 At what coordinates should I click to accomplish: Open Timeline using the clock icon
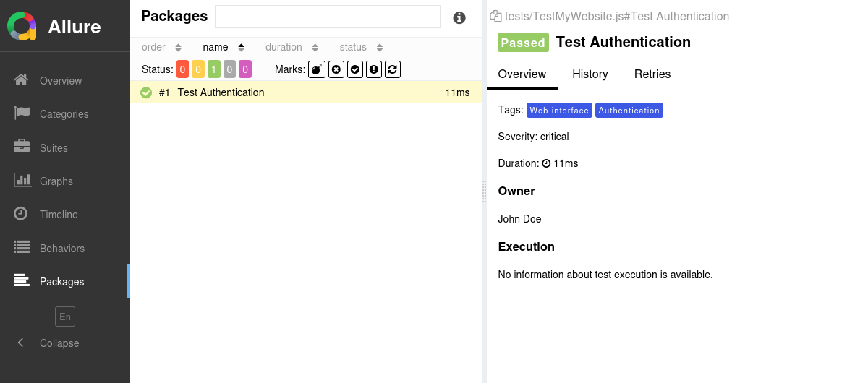point(22,214)
